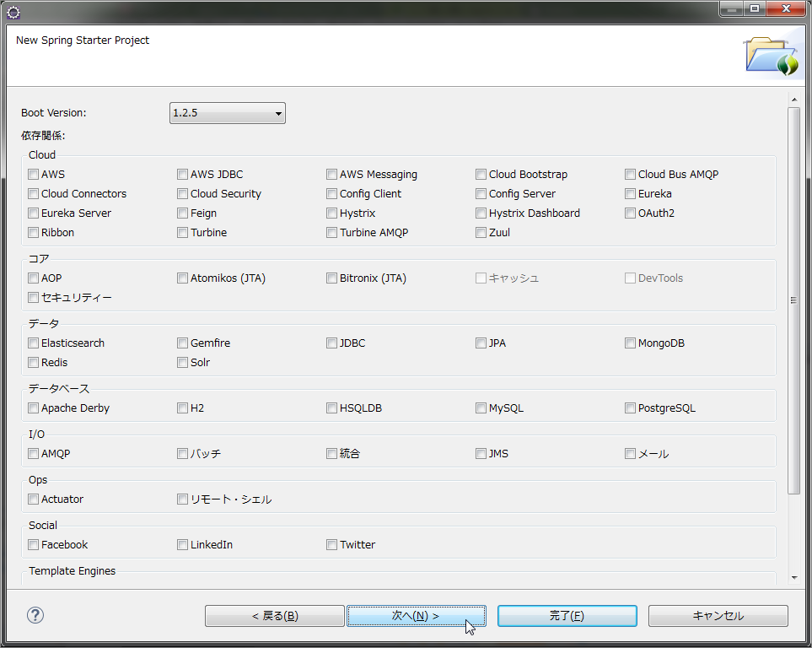Viewport: 812px width, 648px height.
Task: Check the Twitter social dependency
Action: coord(331,544)
